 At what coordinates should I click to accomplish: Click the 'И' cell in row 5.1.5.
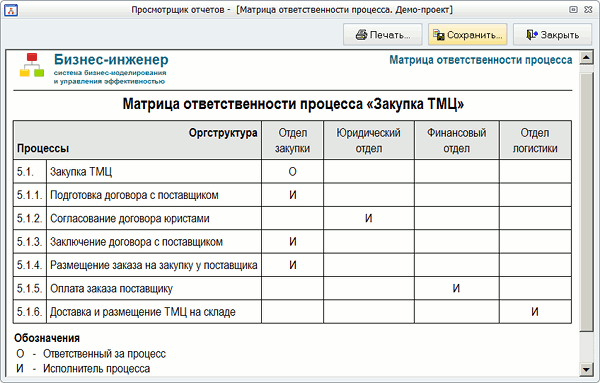pos(457,288)
